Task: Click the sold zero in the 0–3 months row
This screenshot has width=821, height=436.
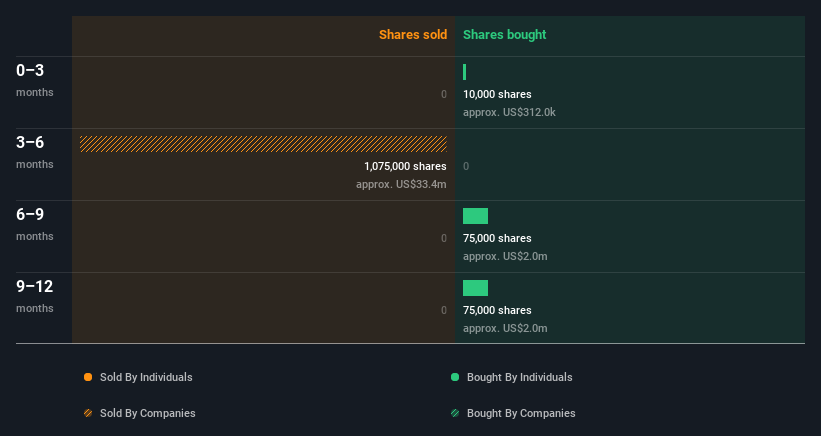Action: (x=444, y=94)
